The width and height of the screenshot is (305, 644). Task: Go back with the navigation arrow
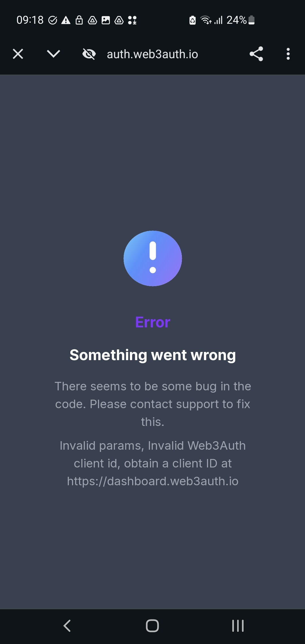tap(67, 626)
